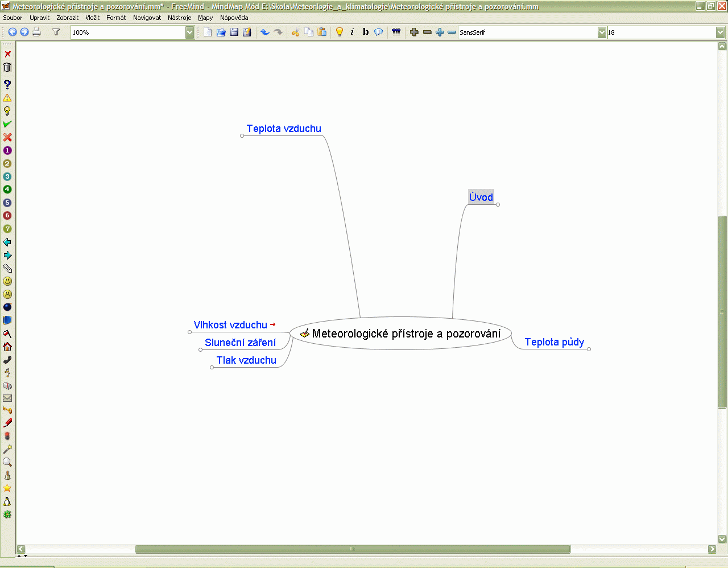Expand the Teplota vzduchu node circle
The height and width of the screenshot is (568, 728).
pos(242,135)
